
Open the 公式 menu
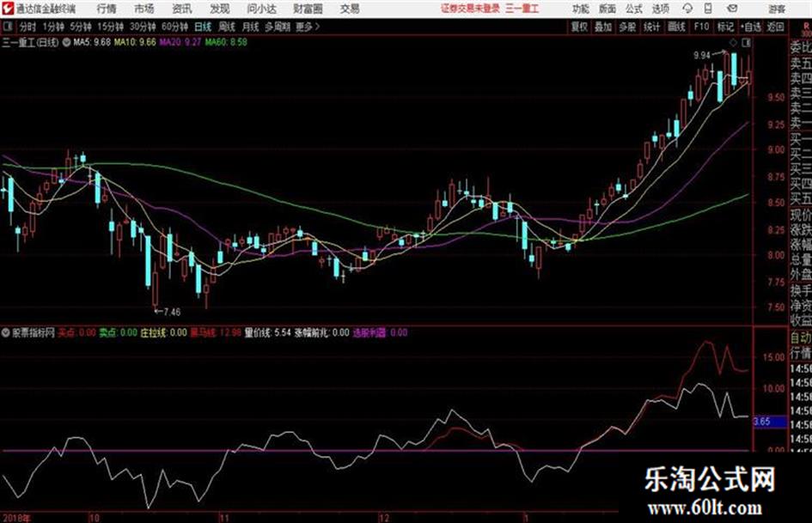[633, 9]
